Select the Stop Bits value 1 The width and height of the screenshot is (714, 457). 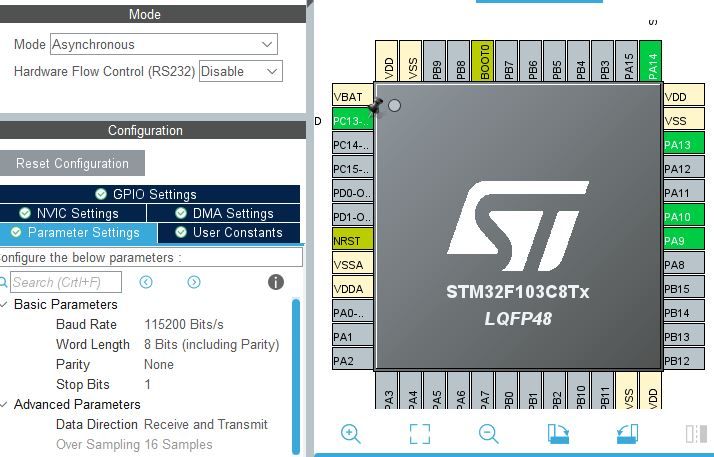pyautogui.click(x=148, y=384)
